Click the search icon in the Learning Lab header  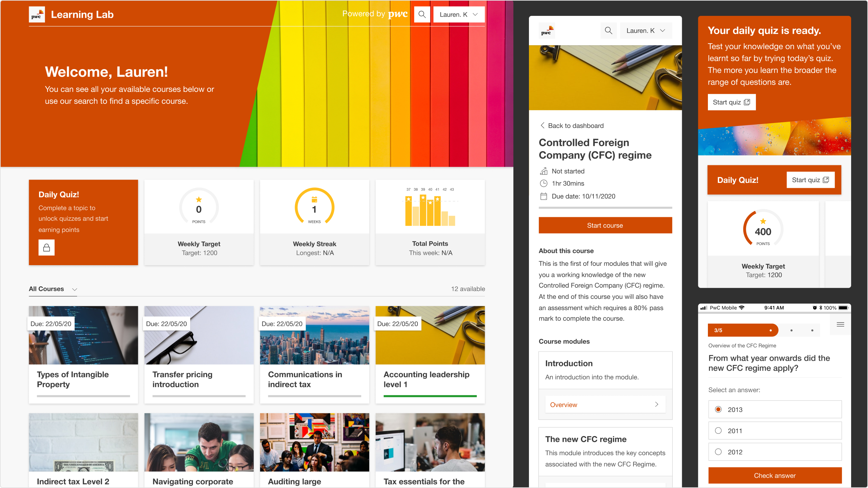[x=422, y=15]
